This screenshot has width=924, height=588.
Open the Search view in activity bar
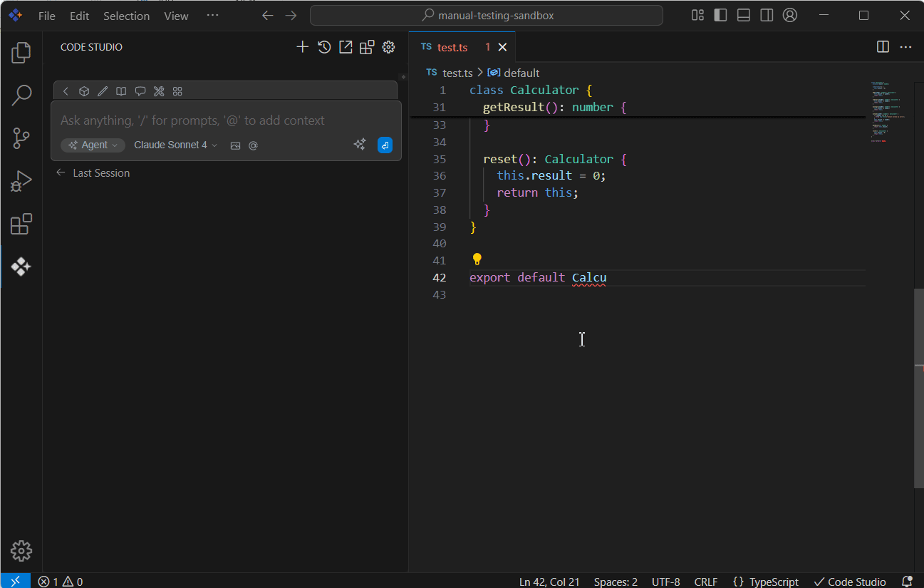pos(21,95)
